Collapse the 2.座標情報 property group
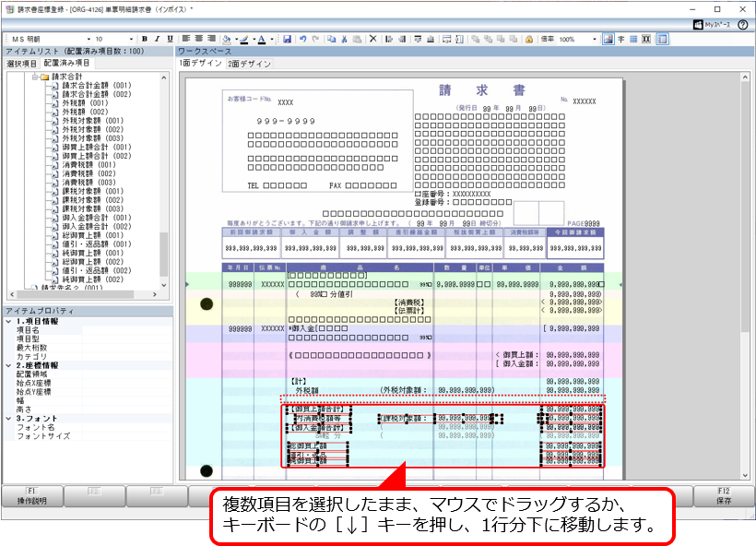The height and width of the screenshot is (546, 756). [x=8, y=365]
